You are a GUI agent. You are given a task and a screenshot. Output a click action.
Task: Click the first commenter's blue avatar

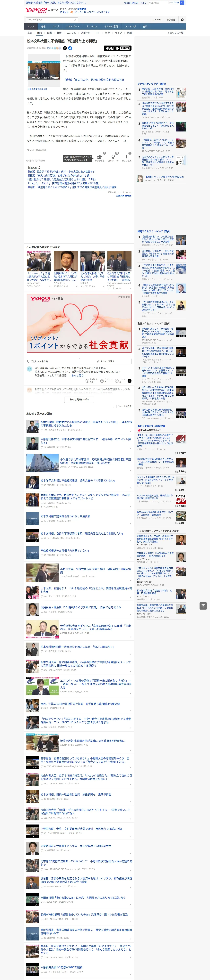(x=29, y=369)
